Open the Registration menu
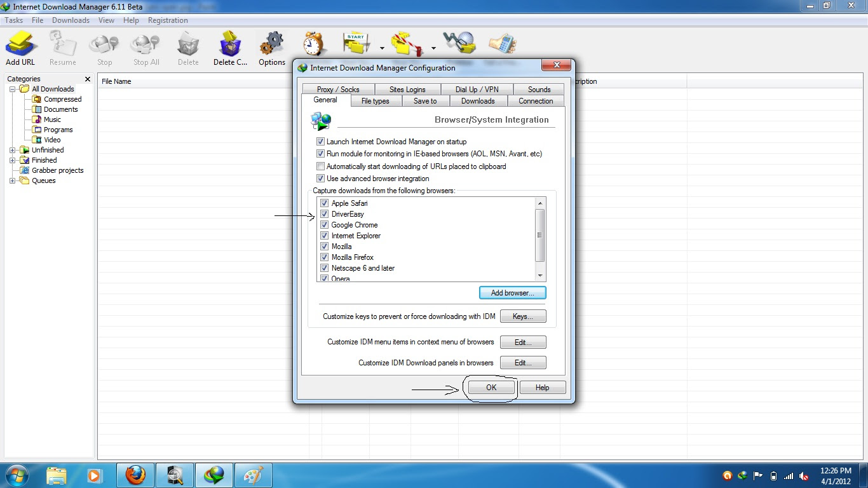The image size is (868, 488). (168, 20)
